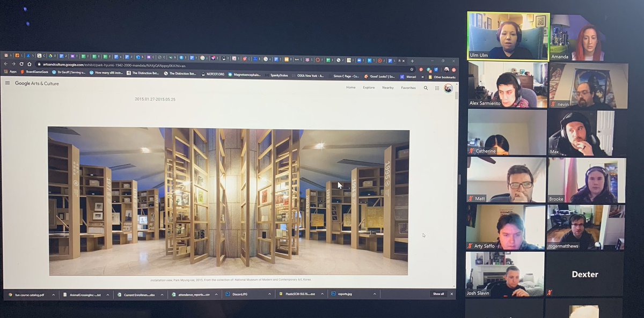Go to the Nearby nav link

tap(387, 87)
